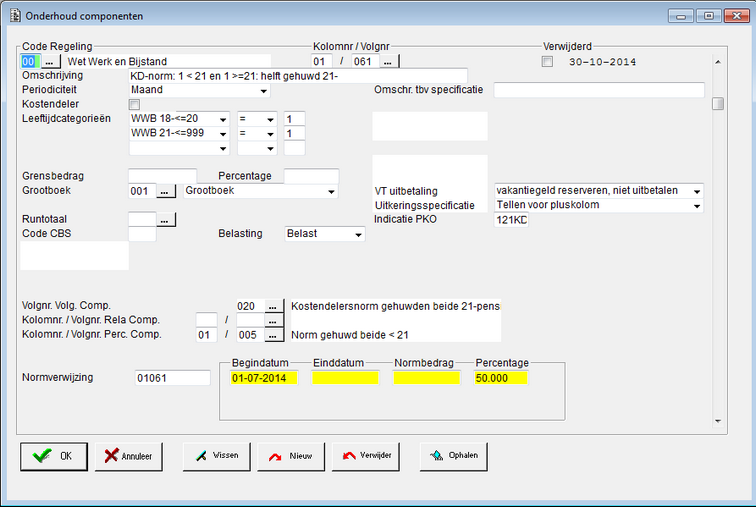Image resolution: width=756 pixels, height=507 pixels.
Task: Click the Nieuw button
Action: pyautogui.click(x=291, y=456)
